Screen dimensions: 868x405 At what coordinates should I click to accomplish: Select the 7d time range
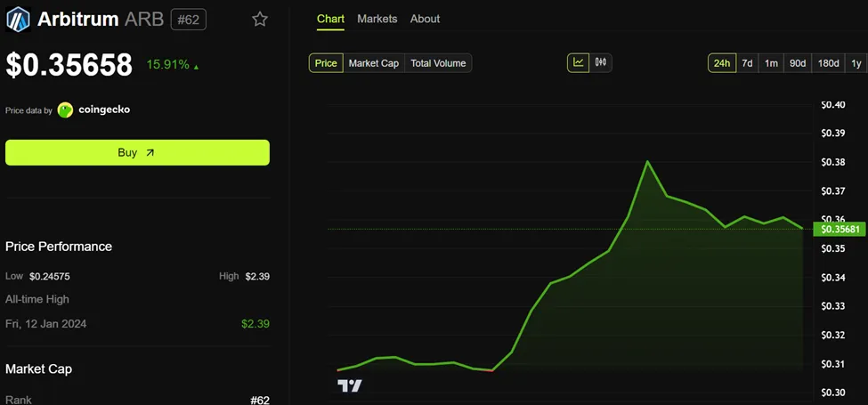click(x=747, y=63)
